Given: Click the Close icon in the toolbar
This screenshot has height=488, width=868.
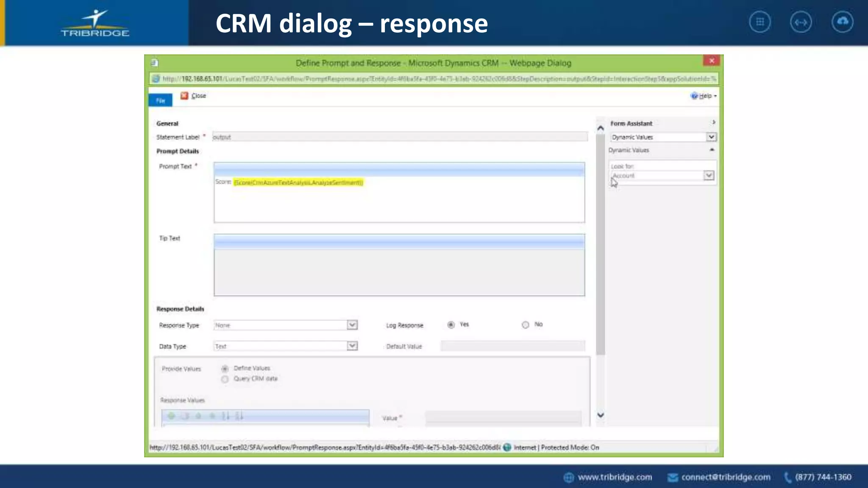Looking at the screenshot, I should click(184, 96).
